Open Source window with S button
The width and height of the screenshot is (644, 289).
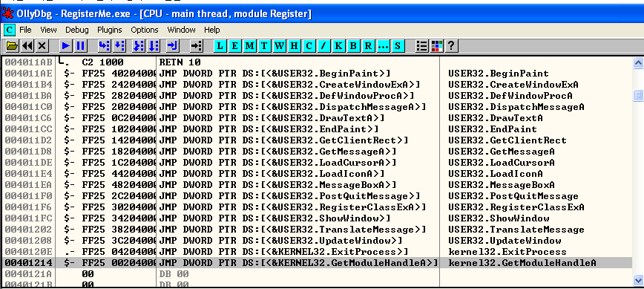[397, 45]
